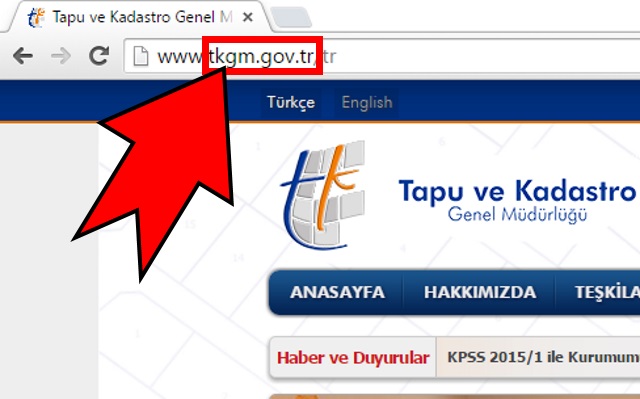Open the KPSS 2015/1 announcement link
This screenshot has height=399, width=640.
click(543, 357)
